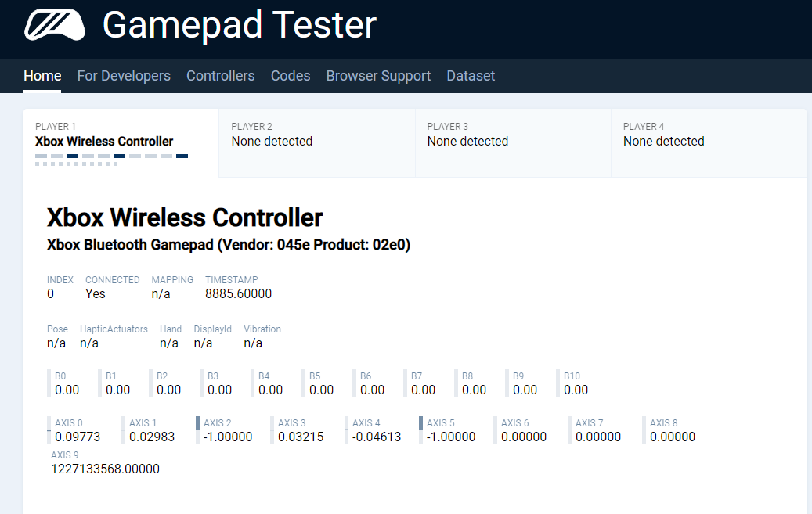Select the Player 3 None detected tab
Screen dimensions: 812x514
[x=513, y=143]
